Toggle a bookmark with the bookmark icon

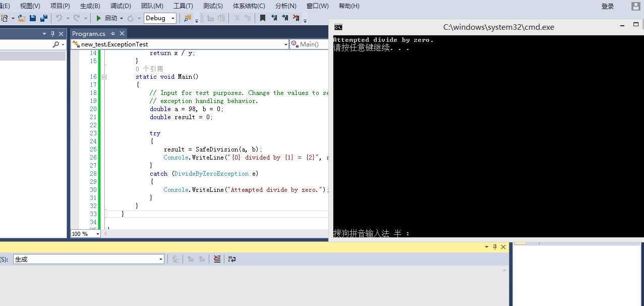(262, 18)
